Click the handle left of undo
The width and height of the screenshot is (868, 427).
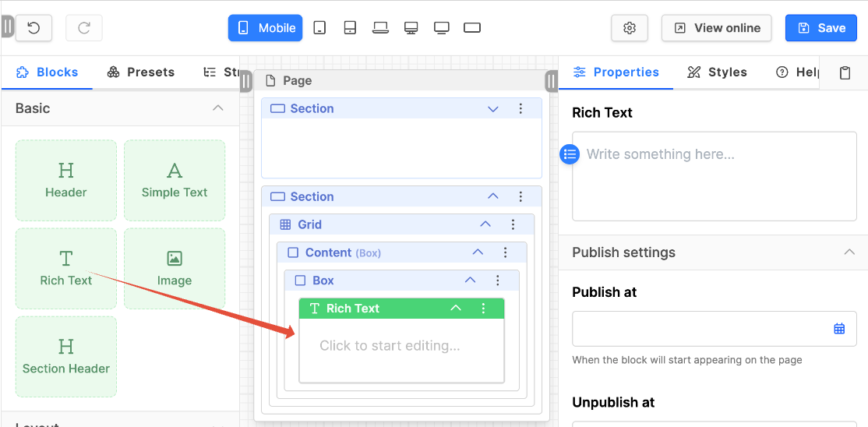pos(7,26)
